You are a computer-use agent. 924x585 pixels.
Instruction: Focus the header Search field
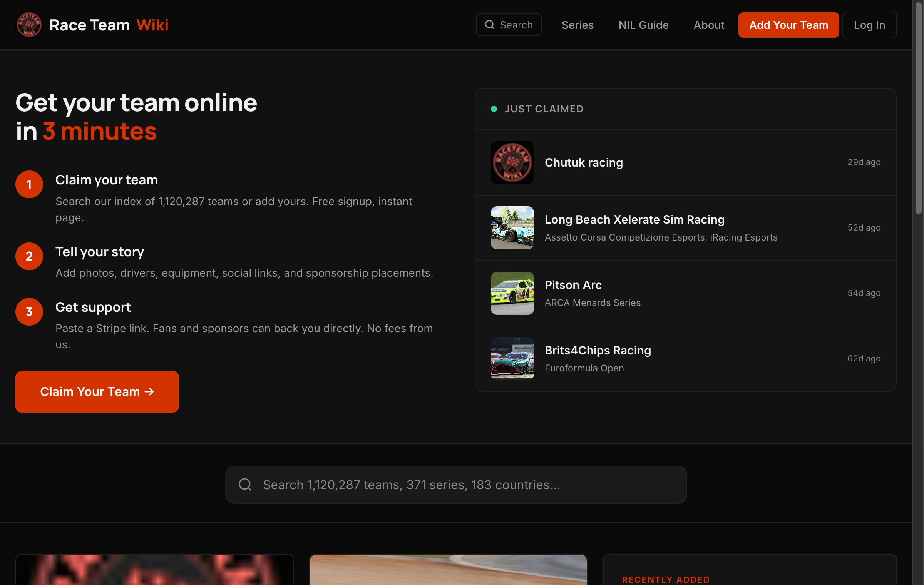click(509, 25)
